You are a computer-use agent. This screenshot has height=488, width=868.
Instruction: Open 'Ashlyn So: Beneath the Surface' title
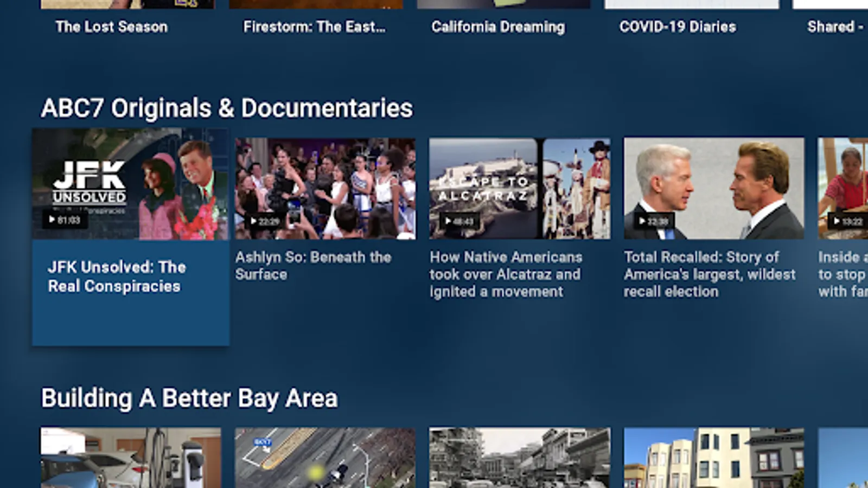(313, 266)
